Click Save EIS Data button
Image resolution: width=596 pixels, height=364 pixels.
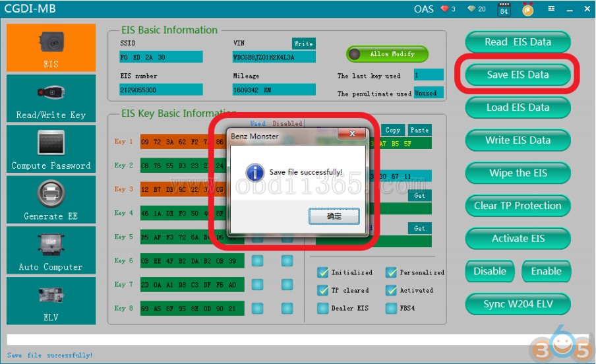[518, 75]
